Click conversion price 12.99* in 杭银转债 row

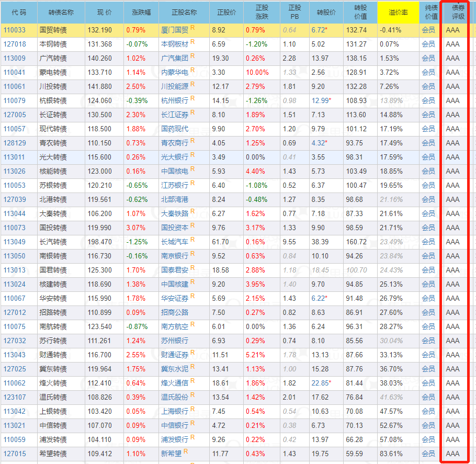[322, 101]
